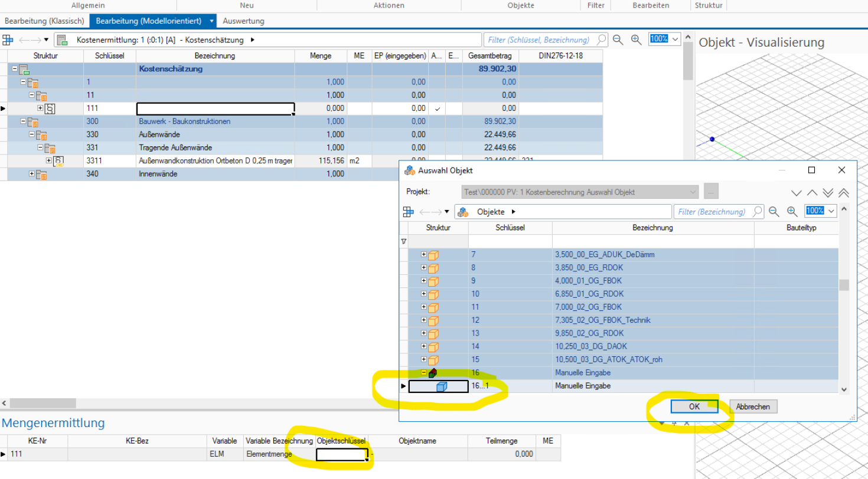
Task: Click the main toolbar zoom in magnifier
Action: pyautogui.click(x=636, y=40)
